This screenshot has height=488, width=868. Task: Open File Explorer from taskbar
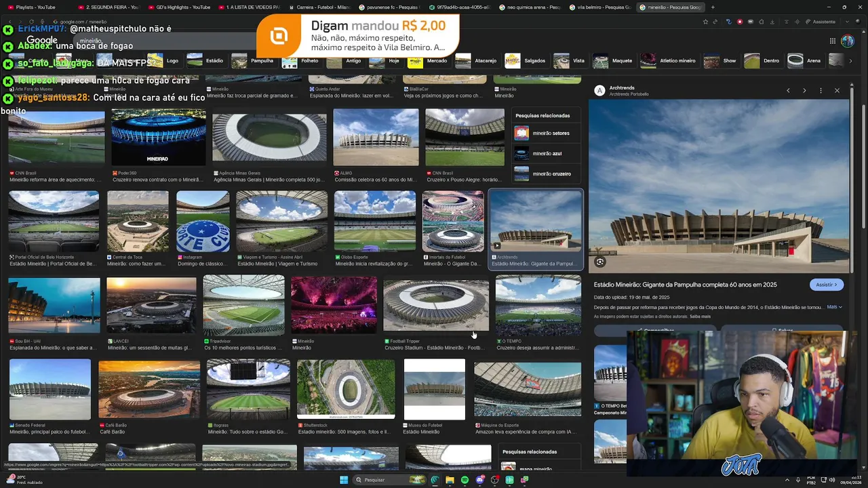click(450, 480)
